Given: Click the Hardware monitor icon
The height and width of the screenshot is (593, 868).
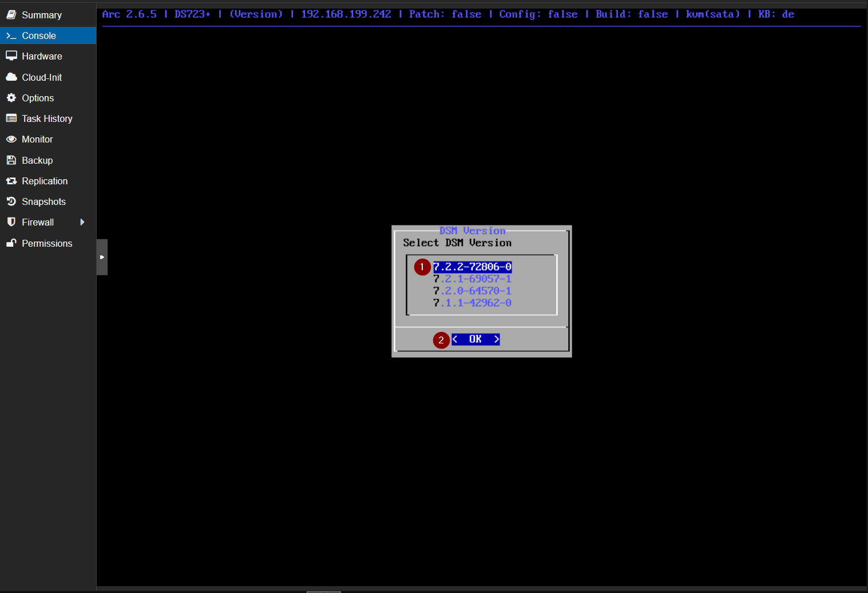Looking at the screenshot, I should [x=11, y=56].
